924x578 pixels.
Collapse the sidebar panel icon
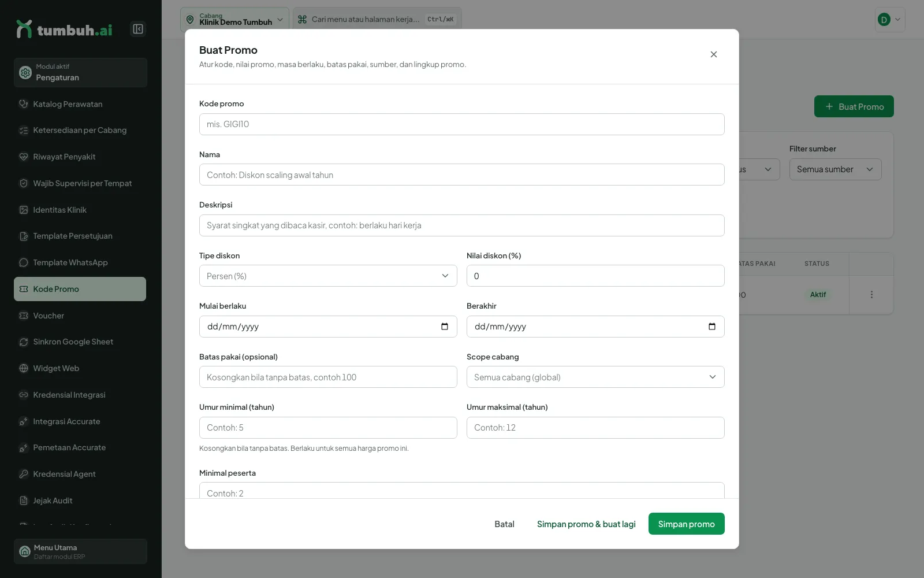click(138, 29)
